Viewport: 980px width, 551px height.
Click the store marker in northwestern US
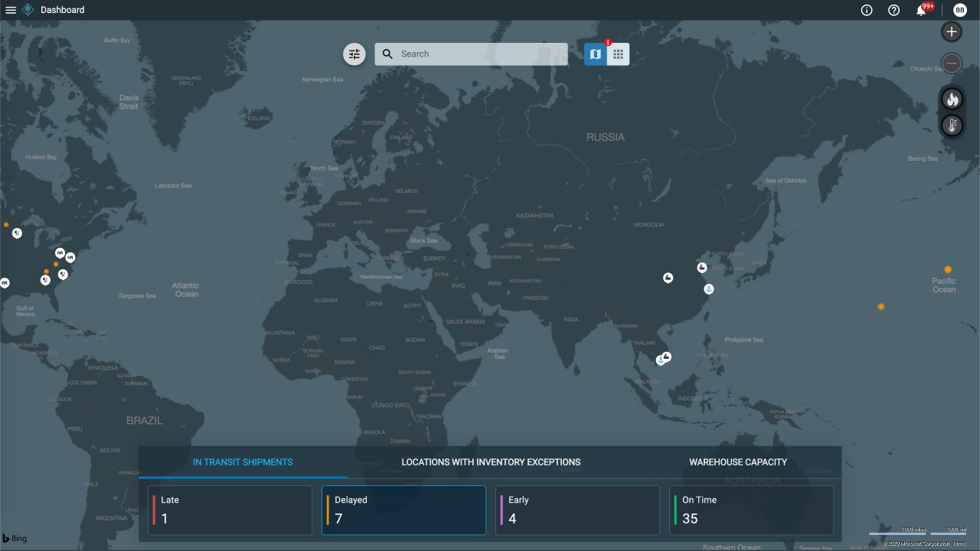tap(17, 233)
